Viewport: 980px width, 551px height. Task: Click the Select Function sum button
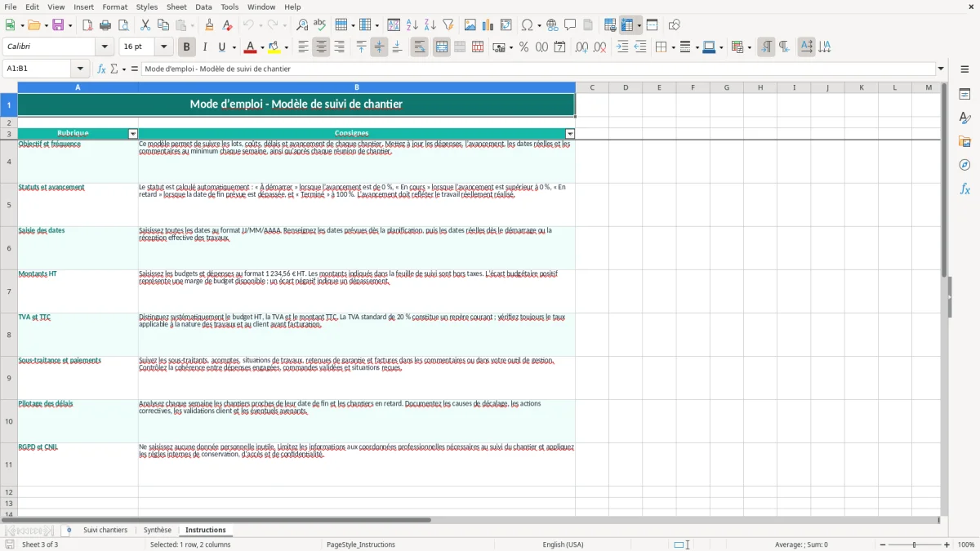tap(114, 69)
